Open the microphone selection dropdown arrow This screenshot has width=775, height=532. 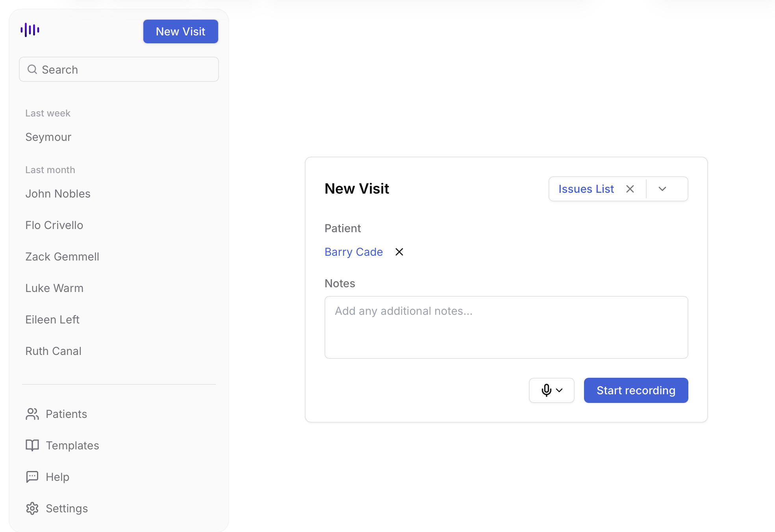[x=559, y=390]
